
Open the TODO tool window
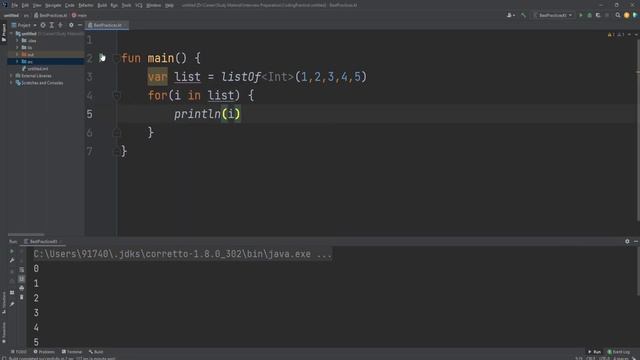point(19,352)
